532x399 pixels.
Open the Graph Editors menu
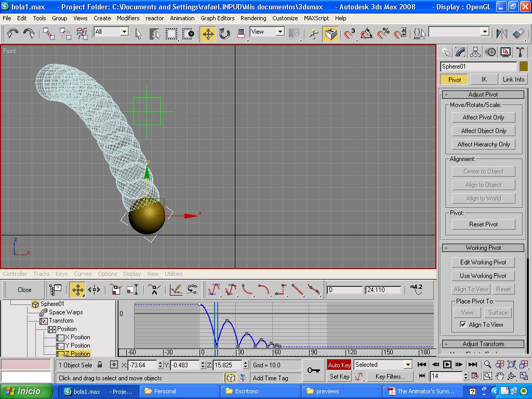(217, 18)
